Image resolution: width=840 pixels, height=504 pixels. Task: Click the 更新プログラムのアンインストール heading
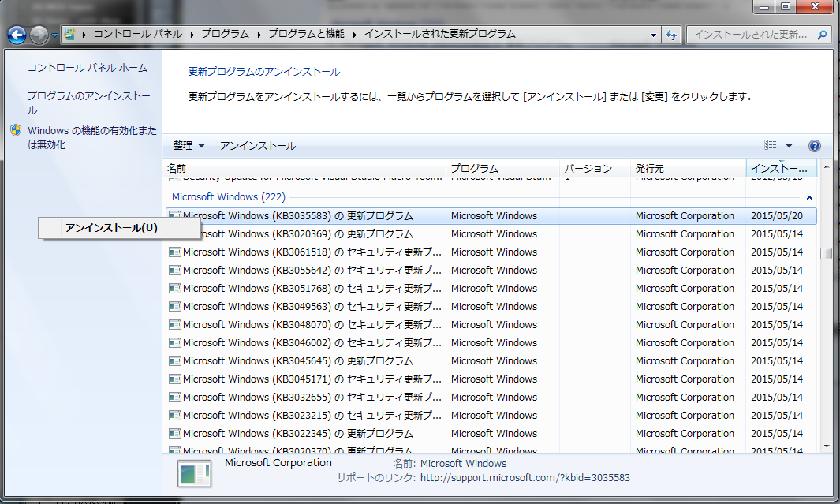pyautogui.click(x=264, y=72)
